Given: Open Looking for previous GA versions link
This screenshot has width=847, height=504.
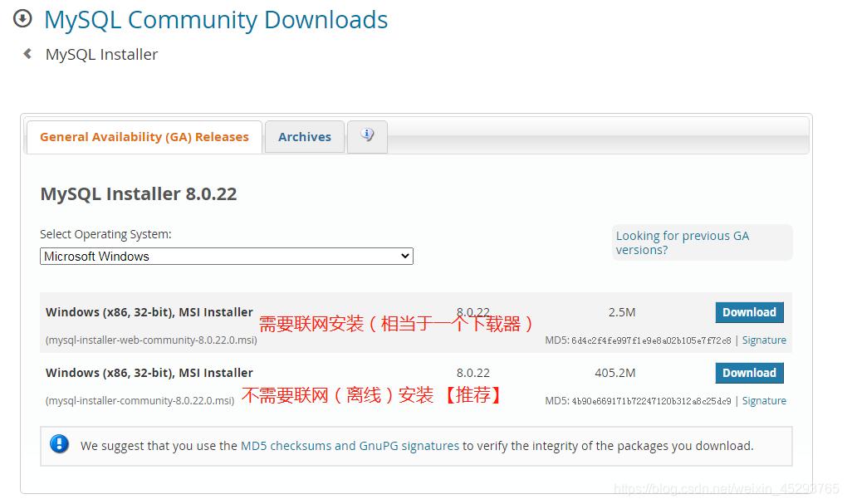Looking at the screenshot, I should tap(683, 242).
